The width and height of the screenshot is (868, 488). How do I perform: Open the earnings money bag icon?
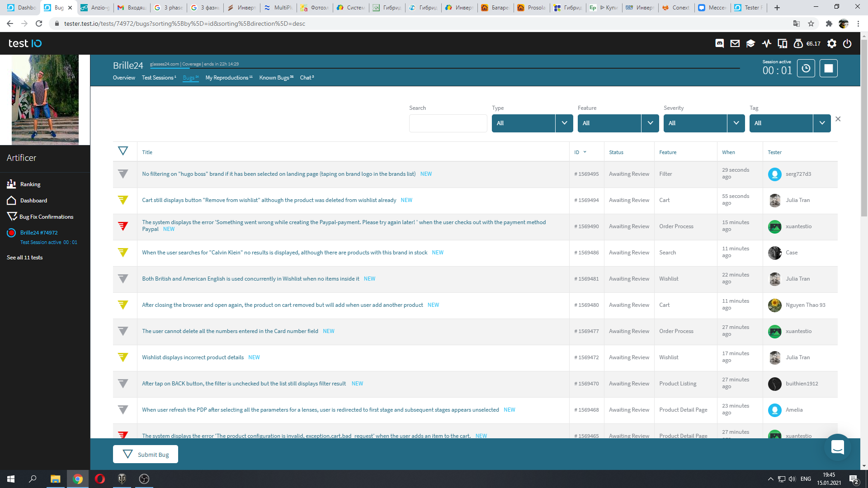tap(798, 43)
